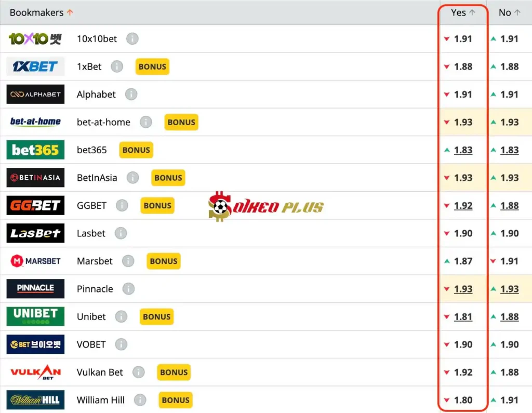Viewport: 532px width, 413px height.
Task: Open the Vulkan Bet BONUS offer
Action: [x=174, y=372]
